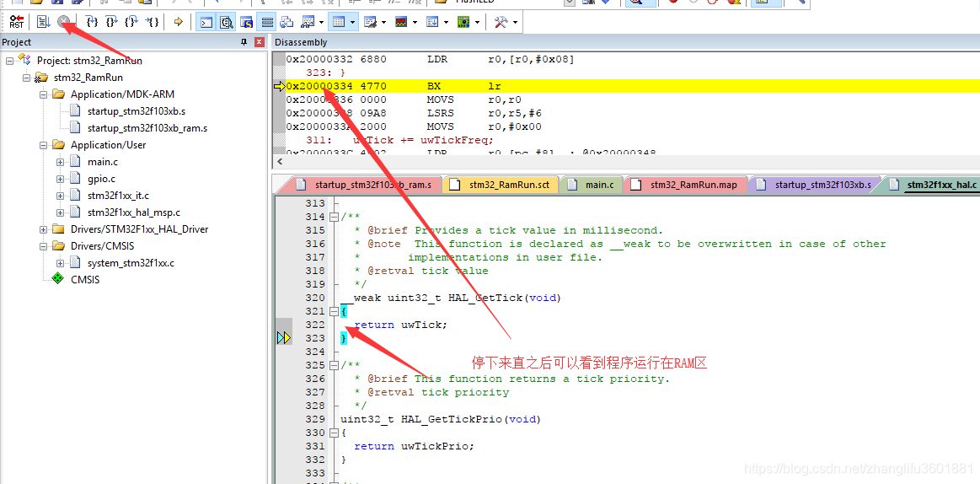
Task: Reset the CPU with the RST button
Action: [x=16, y=22]
